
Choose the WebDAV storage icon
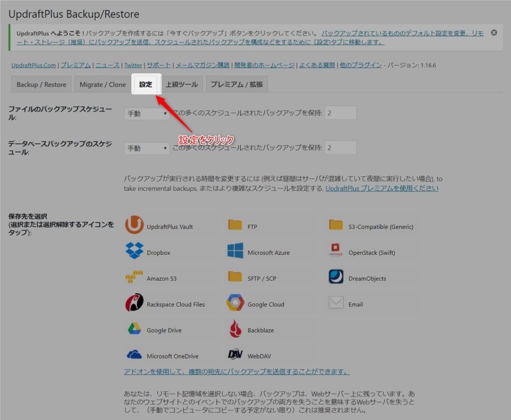pos(235,355)
